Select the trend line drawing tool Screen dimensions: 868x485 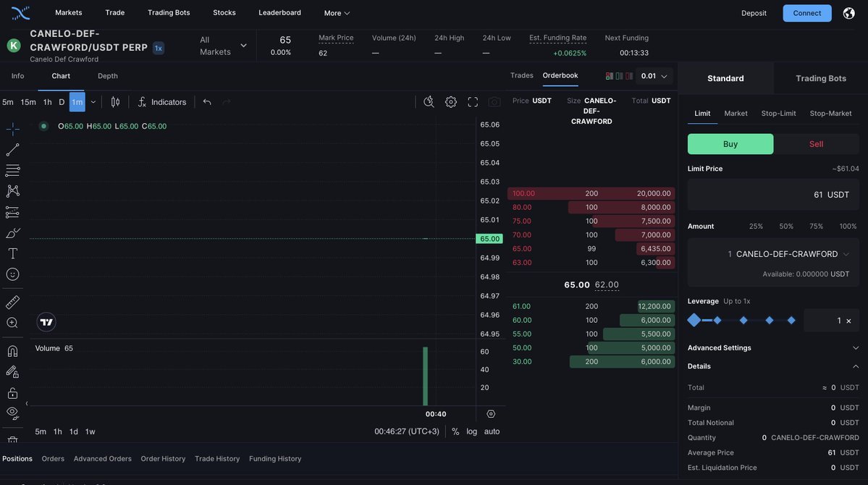pos(12,150)
